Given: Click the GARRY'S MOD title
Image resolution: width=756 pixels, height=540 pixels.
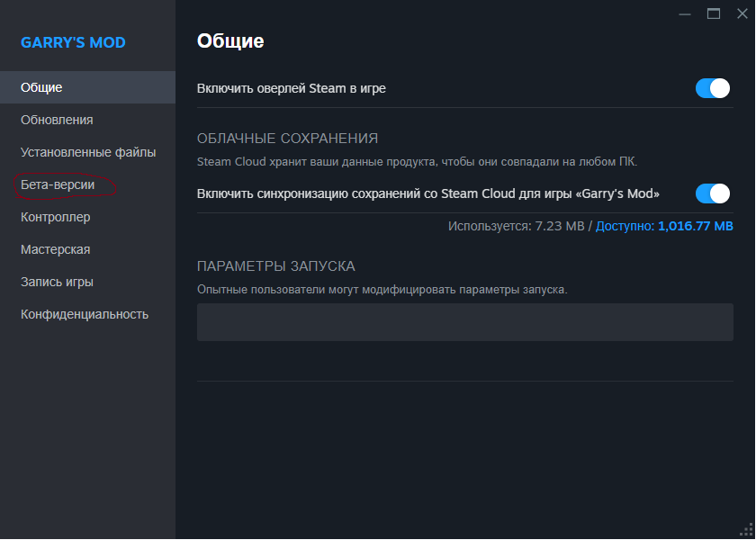Looking at the screenshot, I should click(x=73, y=42).
